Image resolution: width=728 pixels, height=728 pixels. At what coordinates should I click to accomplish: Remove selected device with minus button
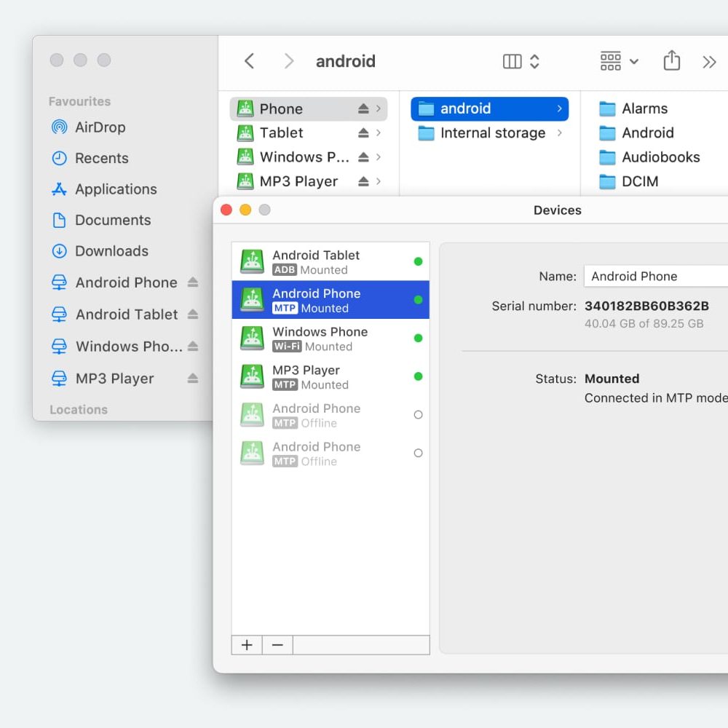tap(277, 645)
